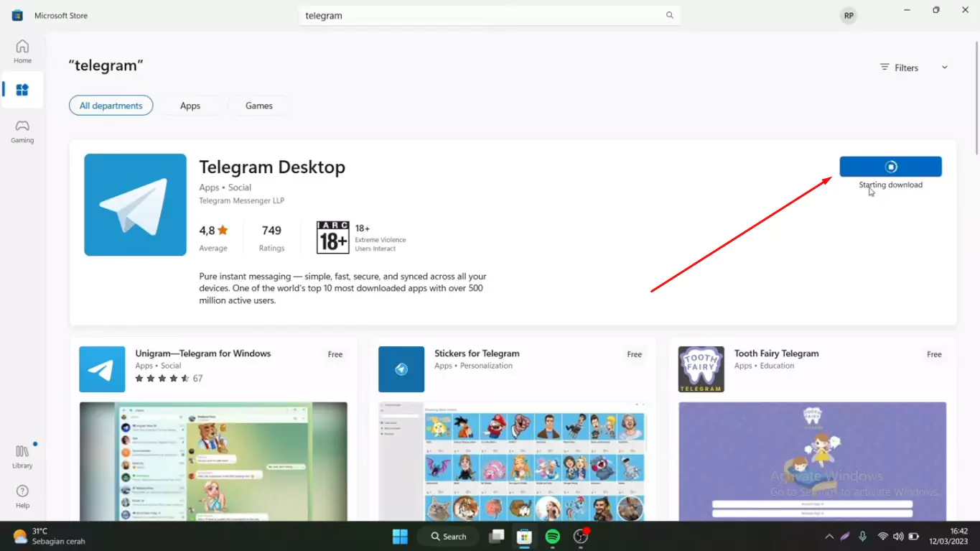The width and height of the screenshot is (980, 551).
Task: Open Spotify from the taskbar
Action: click(x=552, y=537)
